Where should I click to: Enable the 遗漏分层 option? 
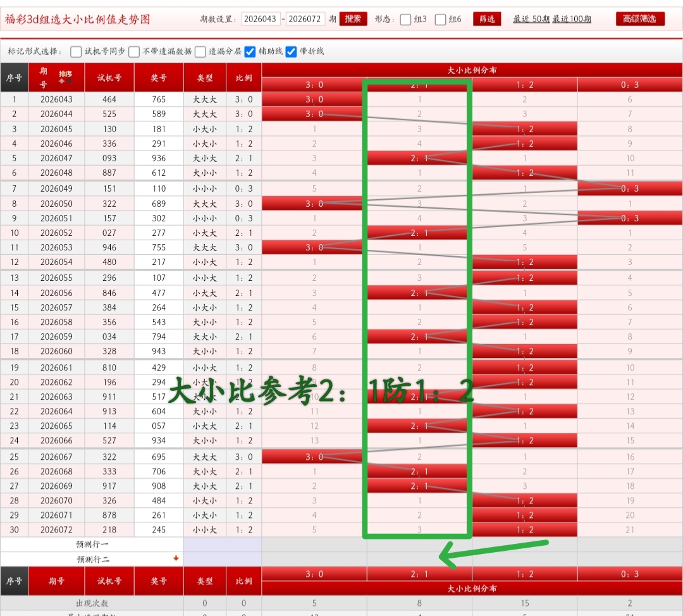point(200,51)
